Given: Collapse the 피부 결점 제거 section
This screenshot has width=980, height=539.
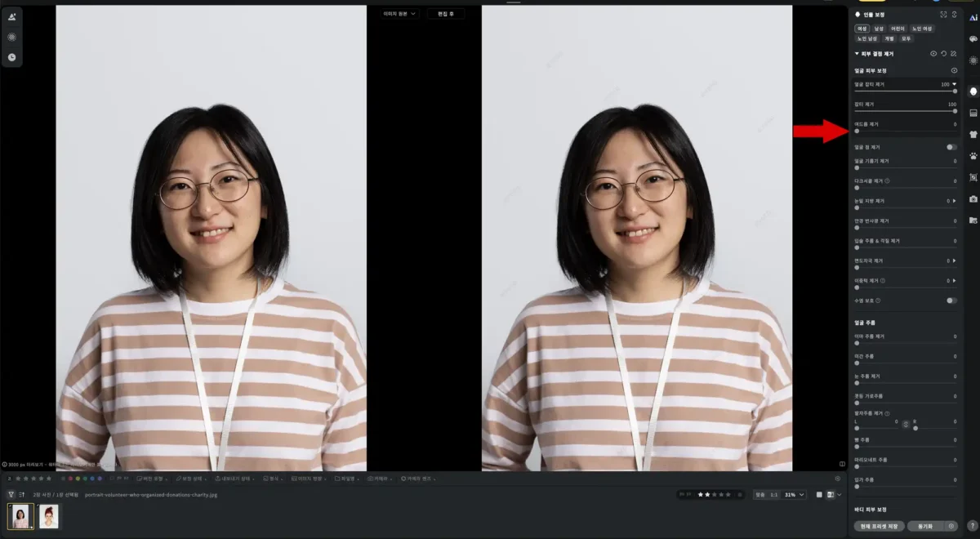Looking at the screenshot, I should coord(857,54).
